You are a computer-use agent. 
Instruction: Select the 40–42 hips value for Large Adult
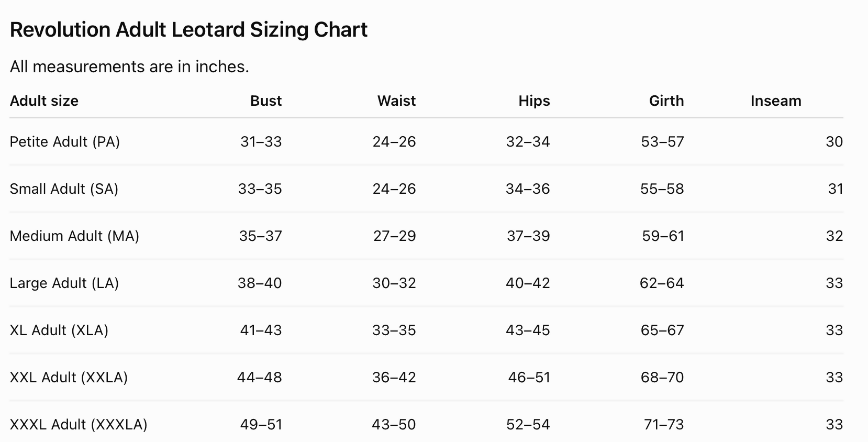tap(528, 283)
